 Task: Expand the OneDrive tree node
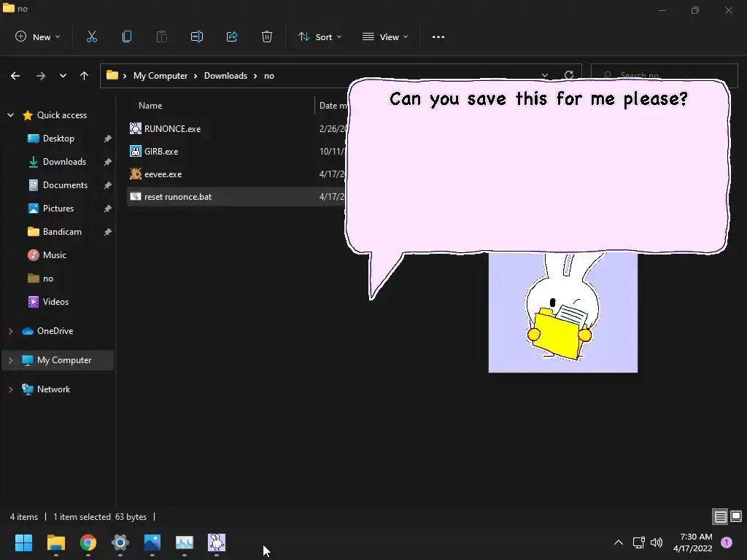10,331
